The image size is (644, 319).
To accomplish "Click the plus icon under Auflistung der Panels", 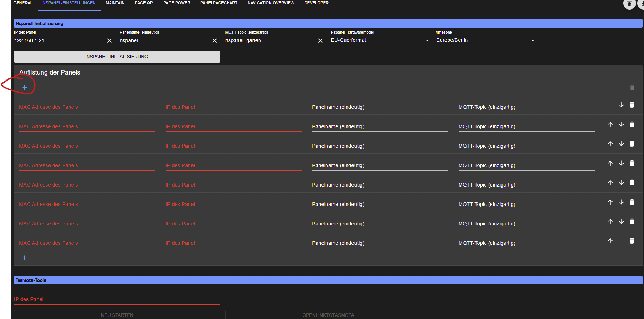I will tap(25, 88).
